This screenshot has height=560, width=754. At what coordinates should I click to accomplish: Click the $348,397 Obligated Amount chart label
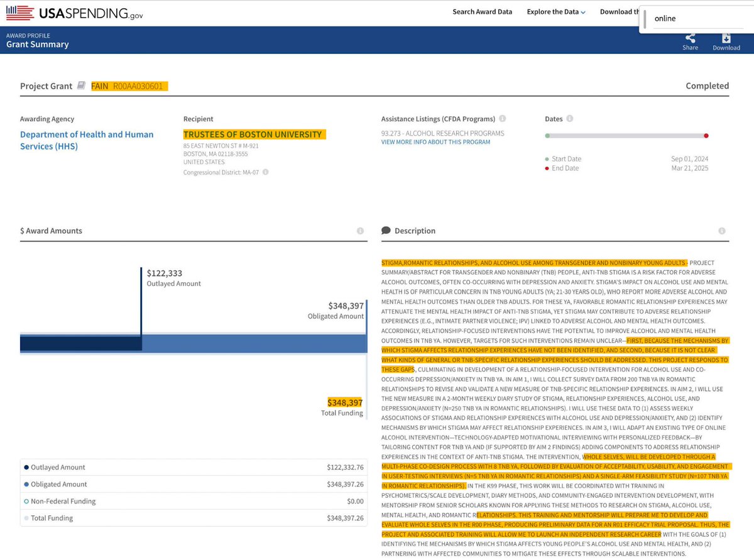pyautogui.click(x=345, y=306)
